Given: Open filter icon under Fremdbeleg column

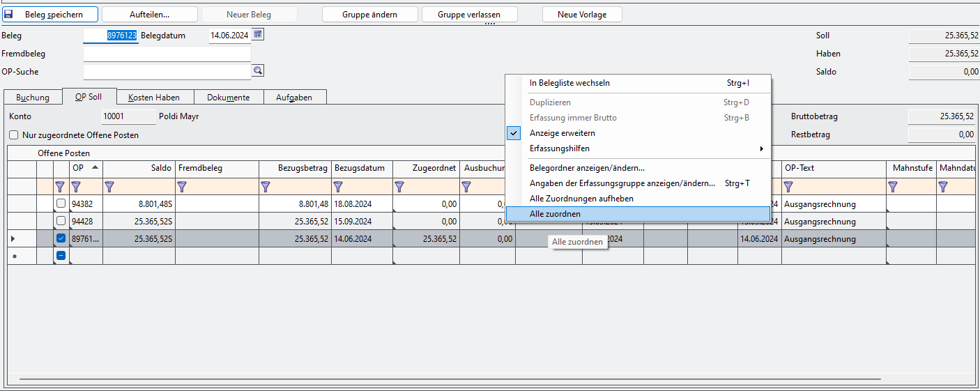Looking at the screenshot, I should pyautogui.click(x=182, y=187).
